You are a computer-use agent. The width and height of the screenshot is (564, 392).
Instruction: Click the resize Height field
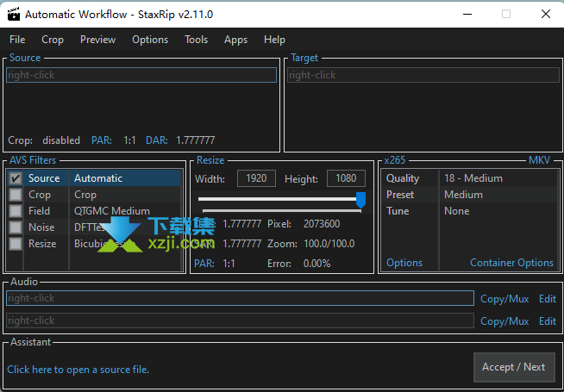(x=346, y=178)
